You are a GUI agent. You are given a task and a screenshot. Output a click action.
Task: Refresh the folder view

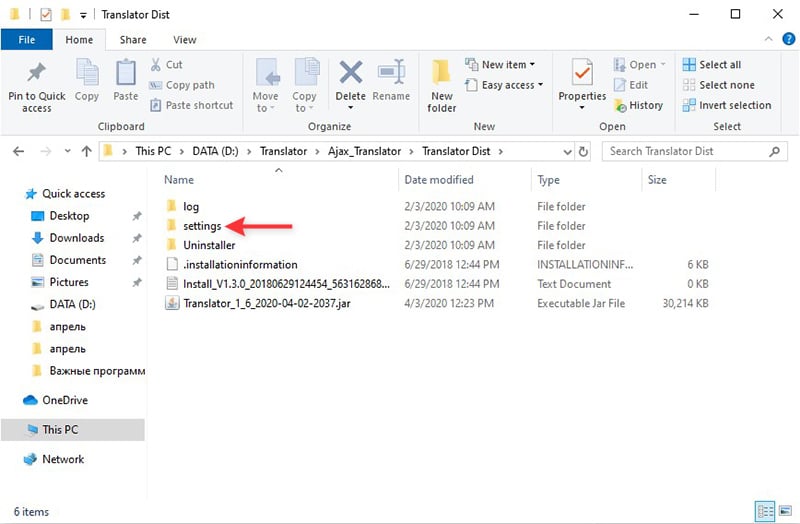(583, 152)
